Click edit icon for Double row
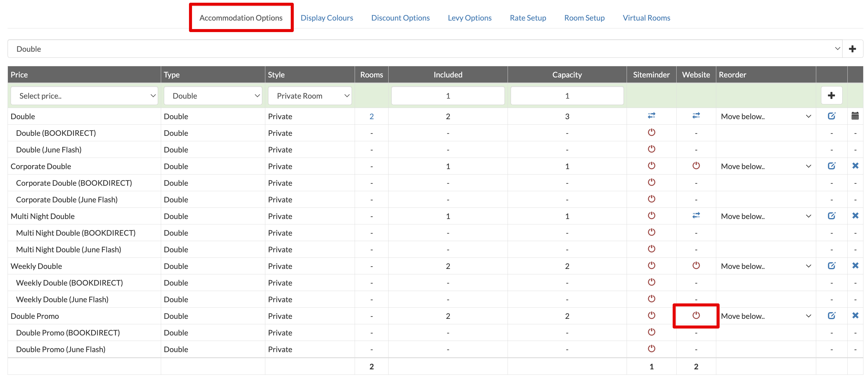This screenshot has height=386, width=868. tap(831, 116)
